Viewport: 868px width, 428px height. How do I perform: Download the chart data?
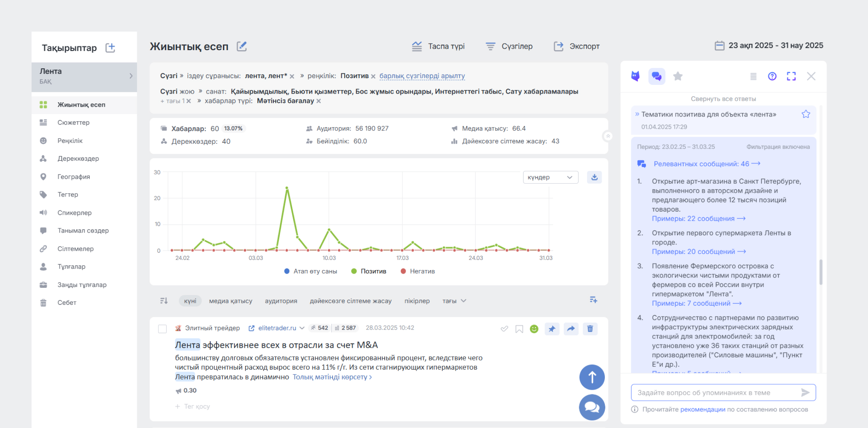594,177
